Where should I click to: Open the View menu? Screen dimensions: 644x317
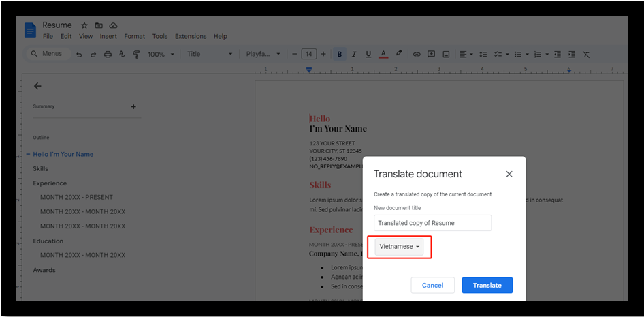coord(86,36)
